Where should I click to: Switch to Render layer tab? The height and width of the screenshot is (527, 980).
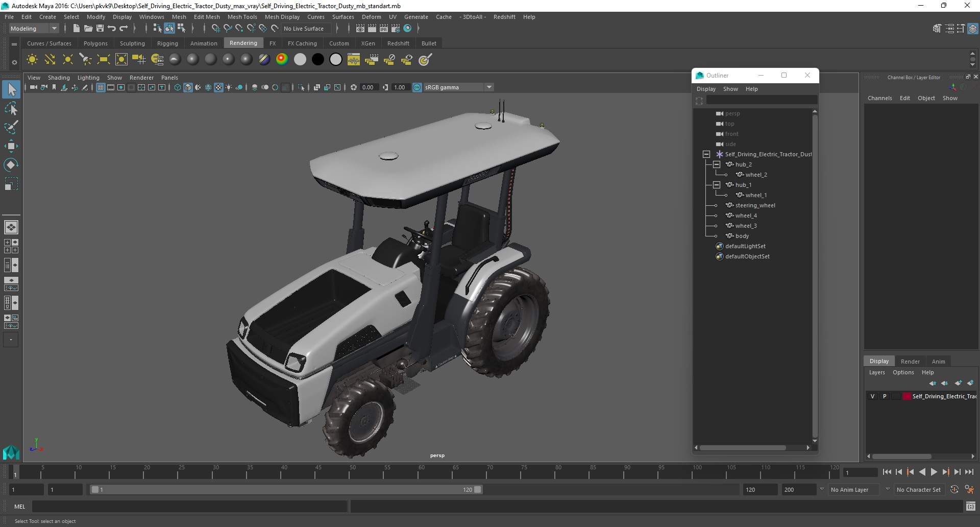[910, 361]
